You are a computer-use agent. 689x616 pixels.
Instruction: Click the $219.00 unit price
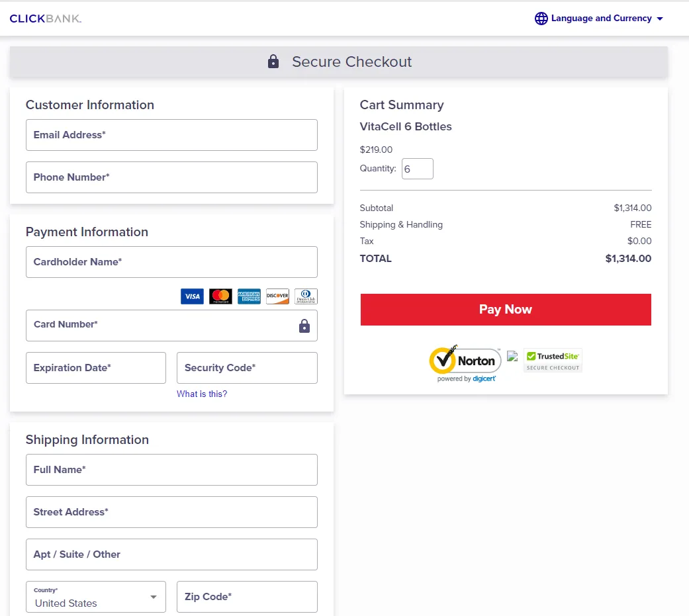coord(376,150)
